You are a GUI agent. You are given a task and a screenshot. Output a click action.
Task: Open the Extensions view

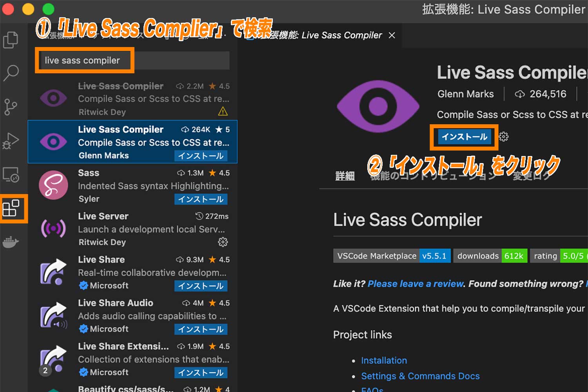coord(11,208)
